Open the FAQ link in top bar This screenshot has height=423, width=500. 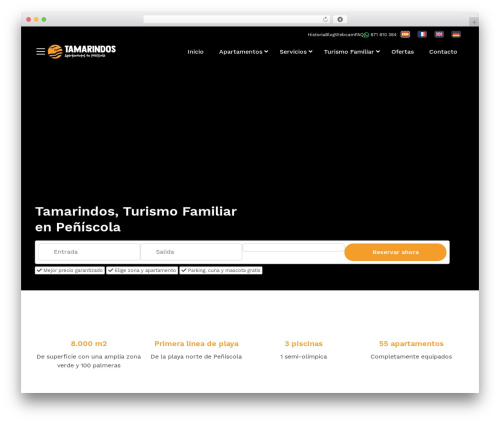point(359,35)
